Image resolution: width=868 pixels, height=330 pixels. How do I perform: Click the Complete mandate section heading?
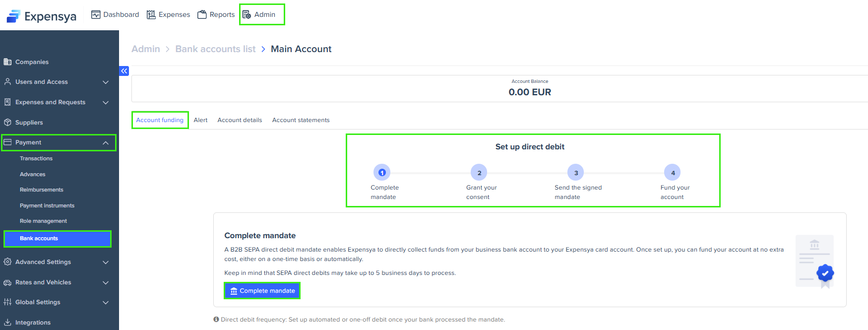[260, 236]
